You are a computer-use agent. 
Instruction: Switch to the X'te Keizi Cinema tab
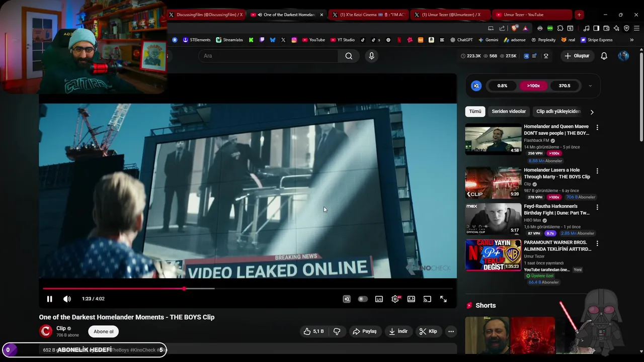368,15
